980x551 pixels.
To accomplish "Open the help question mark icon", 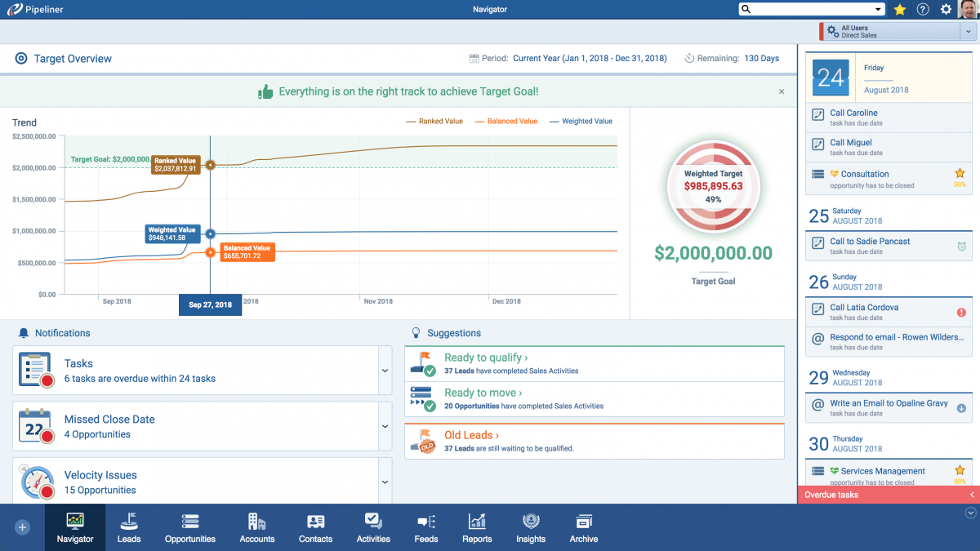I will 922,9.
